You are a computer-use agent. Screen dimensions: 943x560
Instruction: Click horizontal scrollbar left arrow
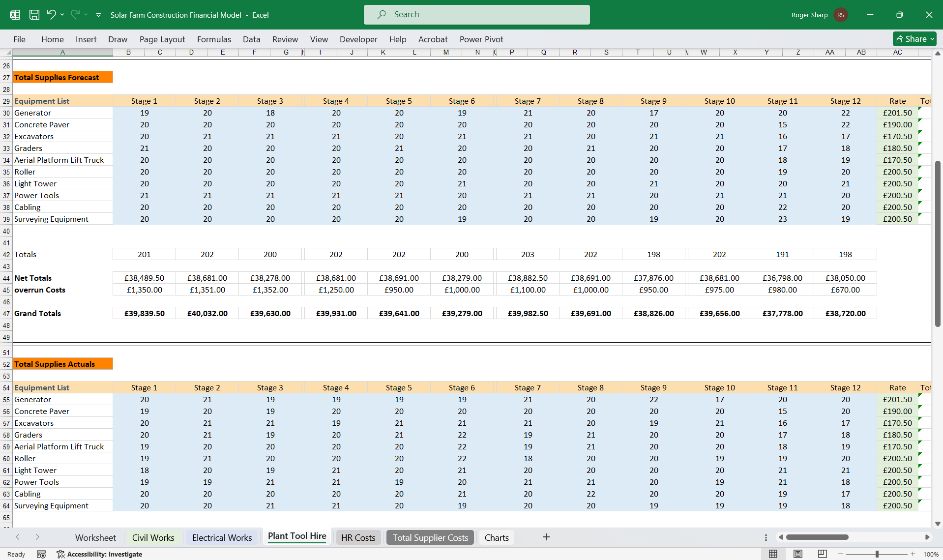(x=781, y=537)
